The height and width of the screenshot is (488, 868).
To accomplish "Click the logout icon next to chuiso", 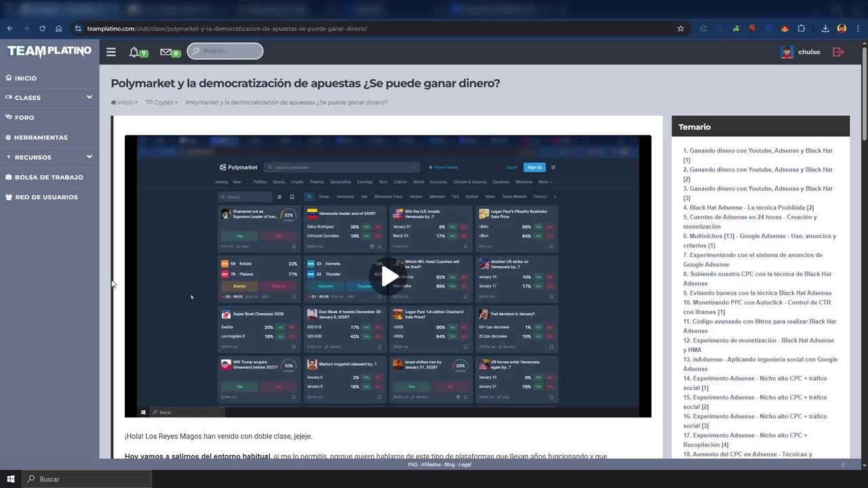I will (x=838, y=52).
